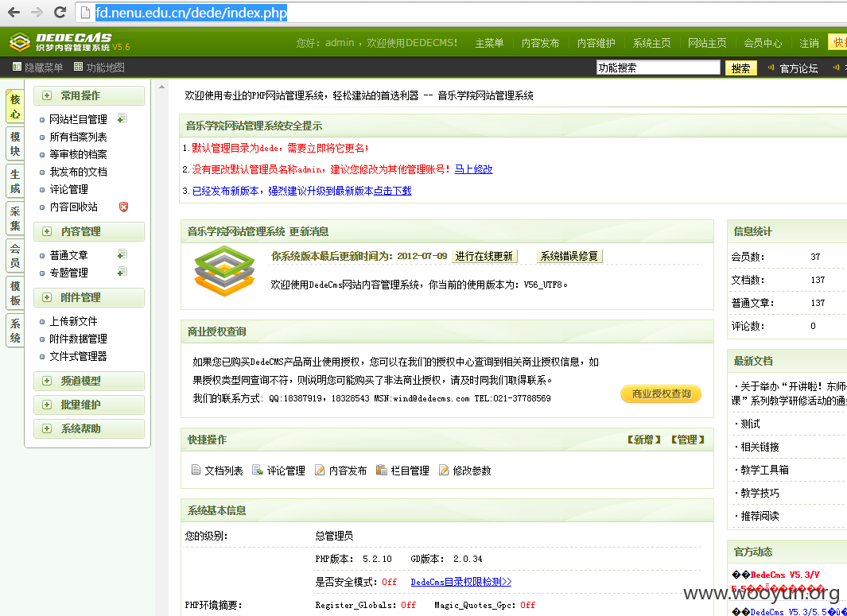Open 内容发布 in the top navigation
The image size is (847, 616).
tap(541, 43)
